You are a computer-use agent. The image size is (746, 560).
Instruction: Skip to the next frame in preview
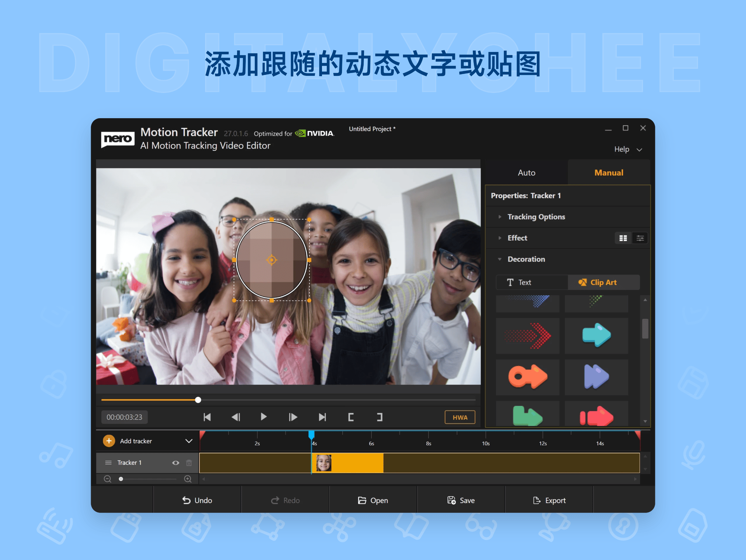(292, 417)
